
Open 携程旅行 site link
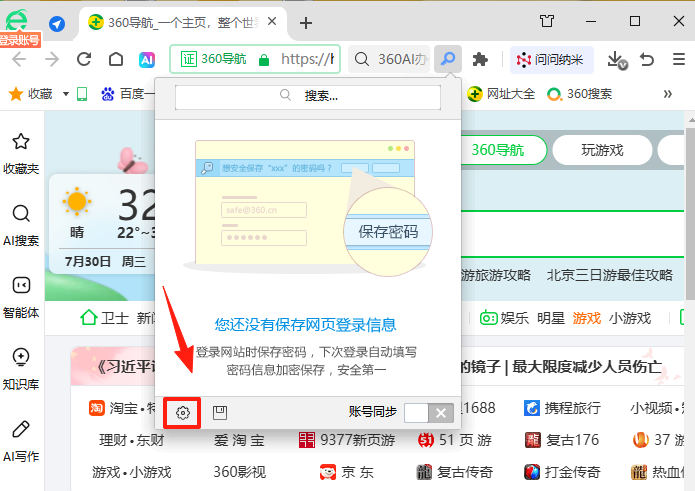[x=562, y=408]
